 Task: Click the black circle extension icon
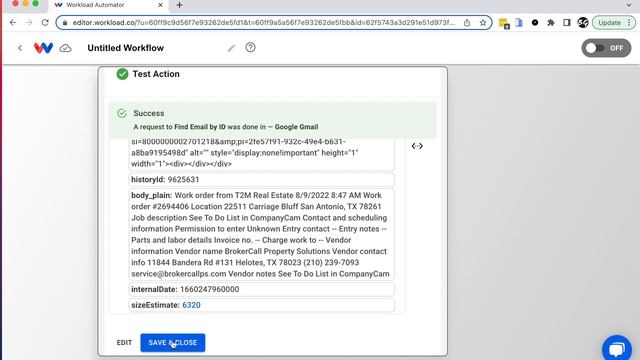tap(535, 23)
